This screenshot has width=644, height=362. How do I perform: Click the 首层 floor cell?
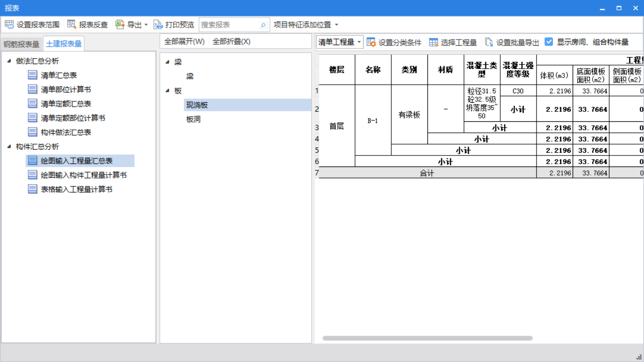337,126
